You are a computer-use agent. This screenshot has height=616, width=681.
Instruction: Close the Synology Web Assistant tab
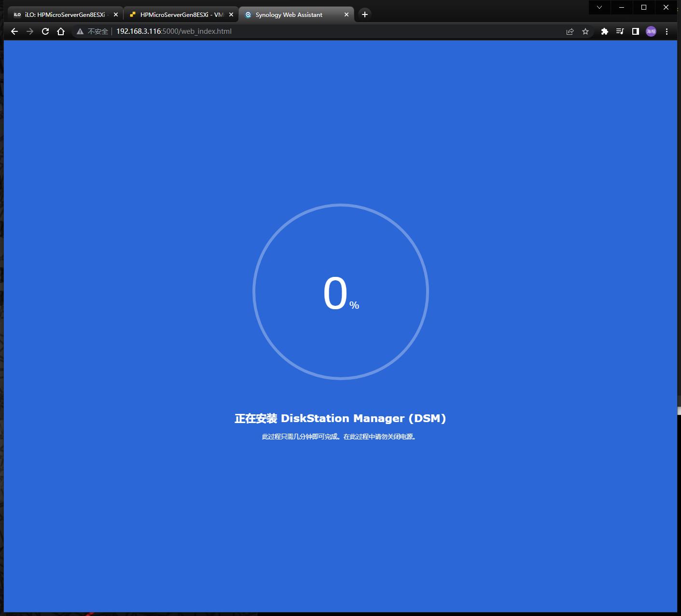point(347,14)
